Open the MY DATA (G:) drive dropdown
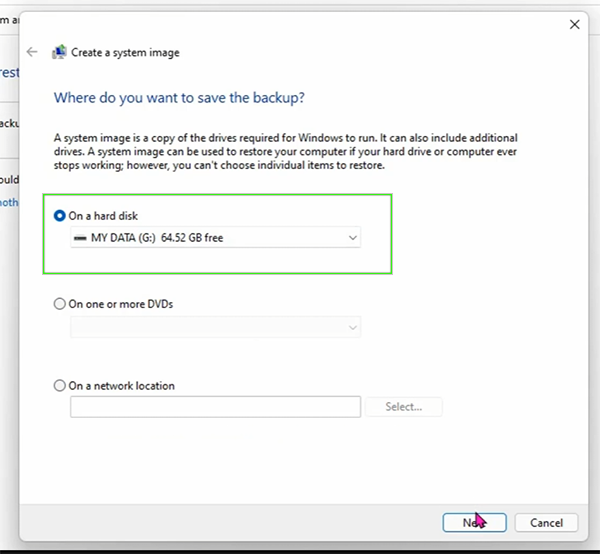This screenshot has height=554, width=600. [x=215, y=238]
